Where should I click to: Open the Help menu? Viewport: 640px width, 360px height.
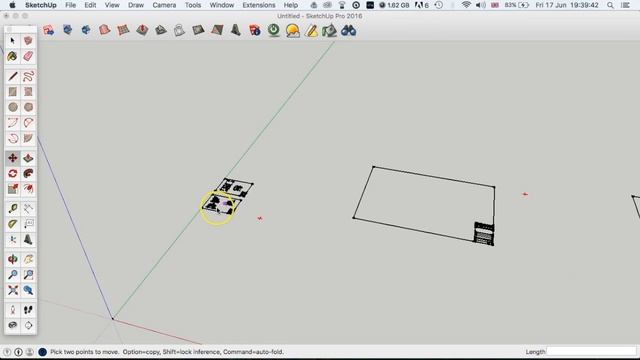[291, 5]
